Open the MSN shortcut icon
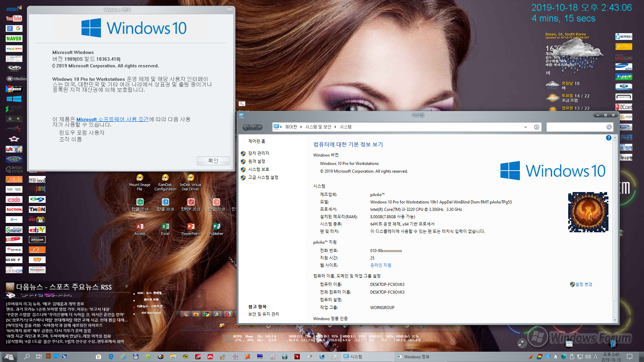The image size is (644, 362). 14,9
